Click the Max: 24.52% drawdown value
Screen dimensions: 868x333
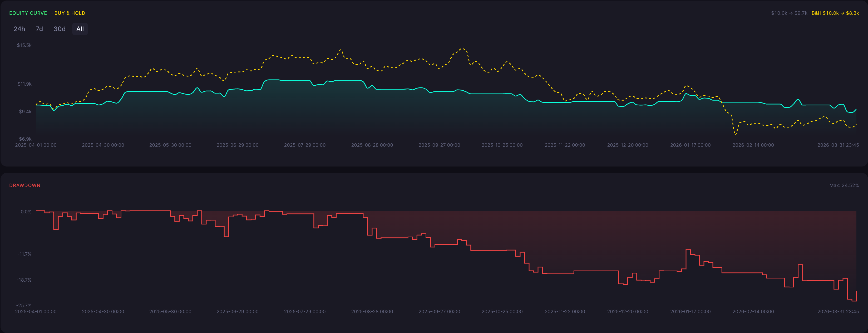(844, 185)
